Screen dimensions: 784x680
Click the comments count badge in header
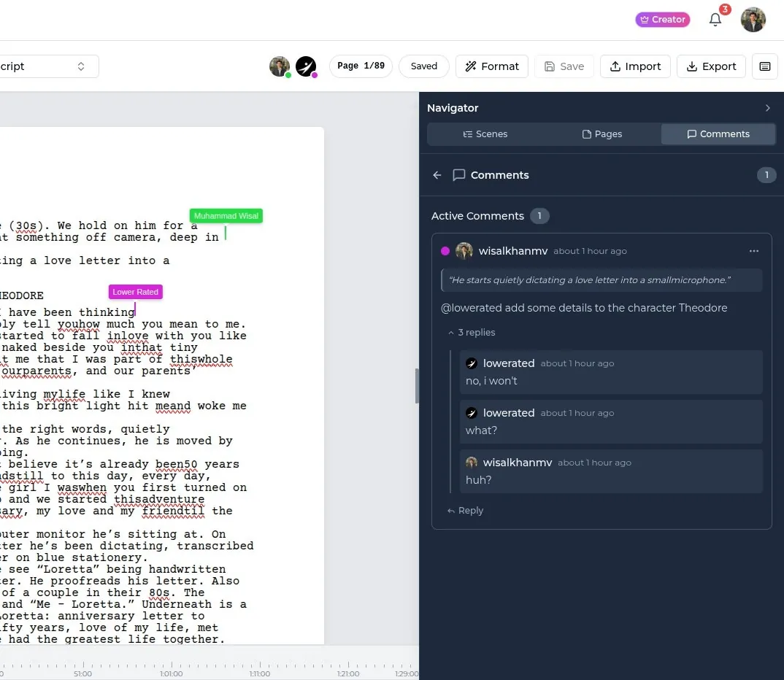click(766, 175)
